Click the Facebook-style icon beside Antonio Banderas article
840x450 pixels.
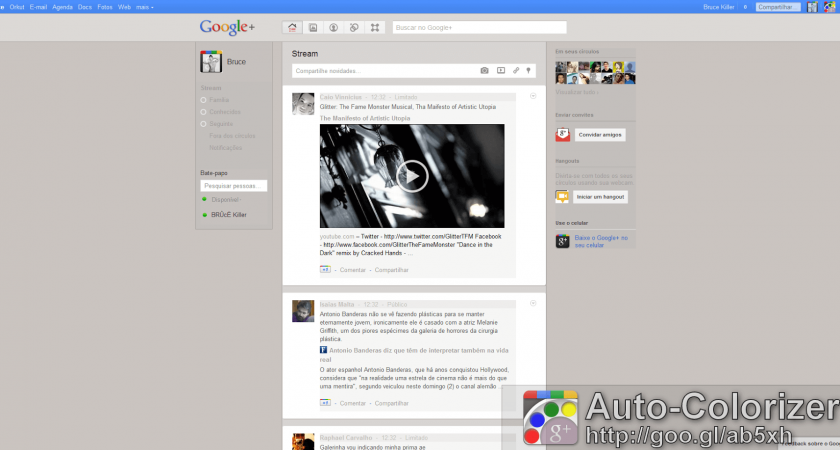click(x=324, y=350)
